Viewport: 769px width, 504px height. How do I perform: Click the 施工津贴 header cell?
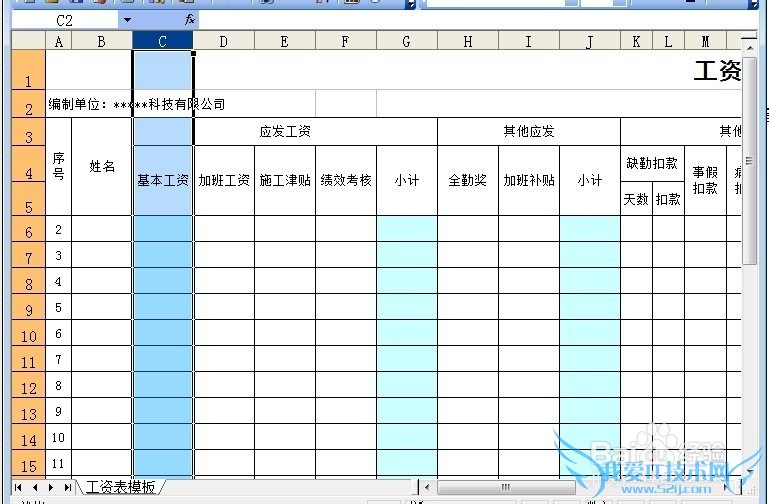tap(285, 180)
